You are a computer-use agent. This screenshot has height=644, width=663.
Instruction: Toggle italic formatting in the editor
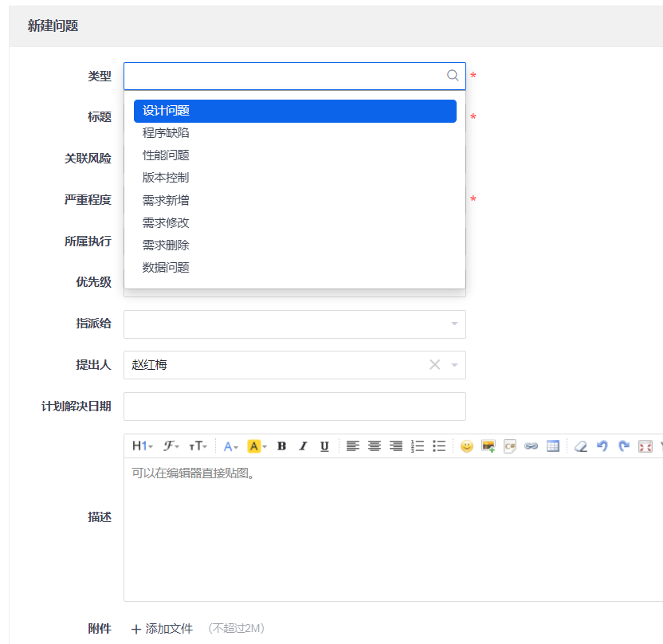303,446
